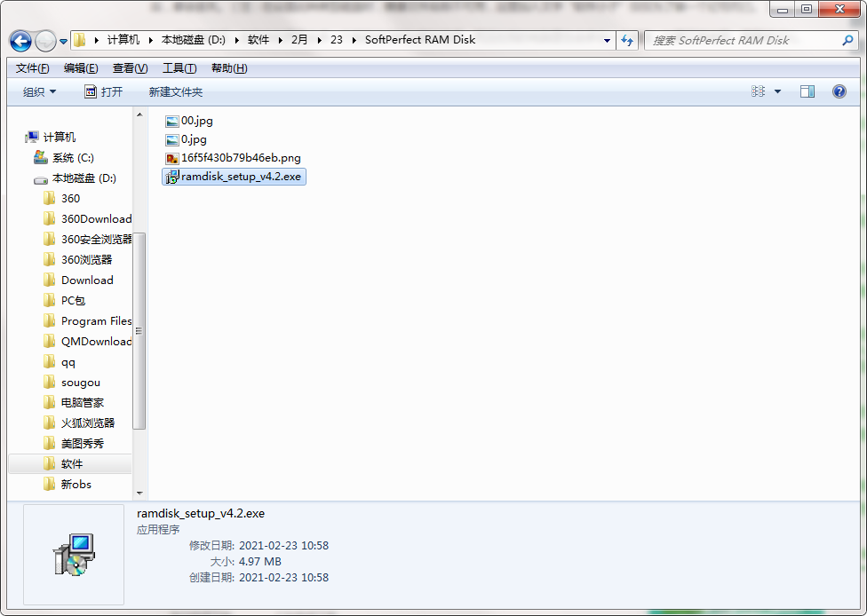The height and width of the screenshot is (616, 867).
Task: Open 360浏览器 folder in tree
Action: [x=77, y=260]
